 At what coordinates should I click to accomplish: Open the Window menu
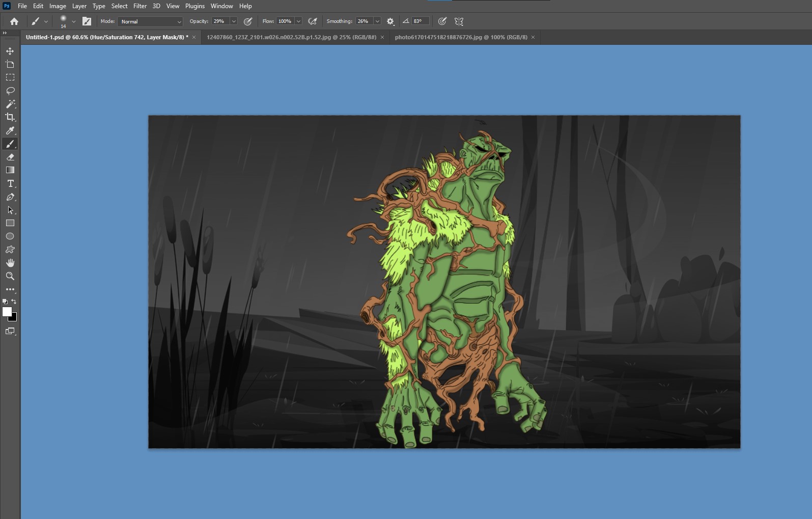click(222, 6)
